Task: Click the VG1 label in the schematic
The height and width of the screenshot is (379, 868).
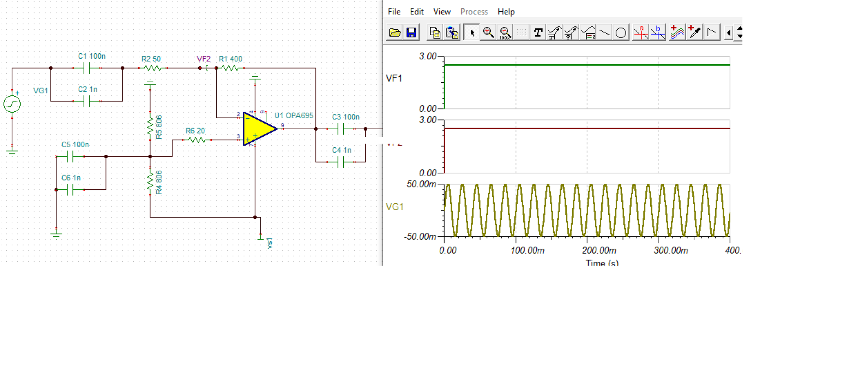Action: pyautogui.click(x=40, y=91)
